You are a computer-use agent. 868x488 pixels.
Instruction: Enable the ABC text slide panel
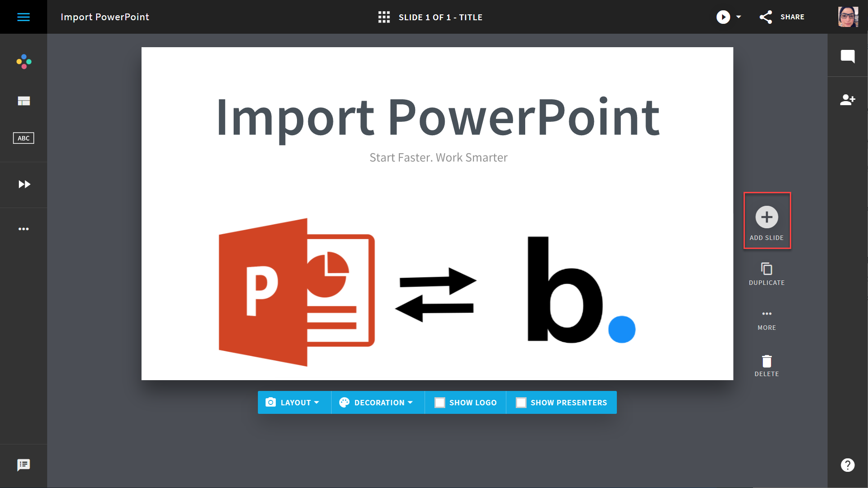23,138
